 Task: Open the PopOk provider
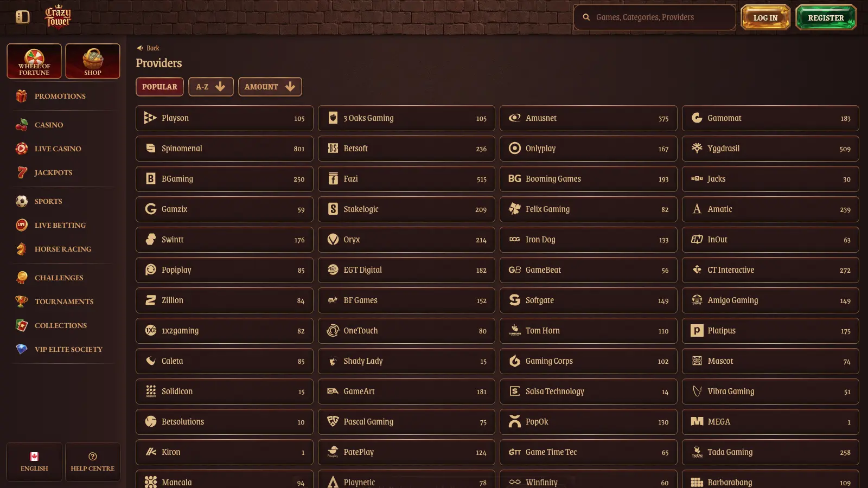pyautogui.click(x=589, y=422)
